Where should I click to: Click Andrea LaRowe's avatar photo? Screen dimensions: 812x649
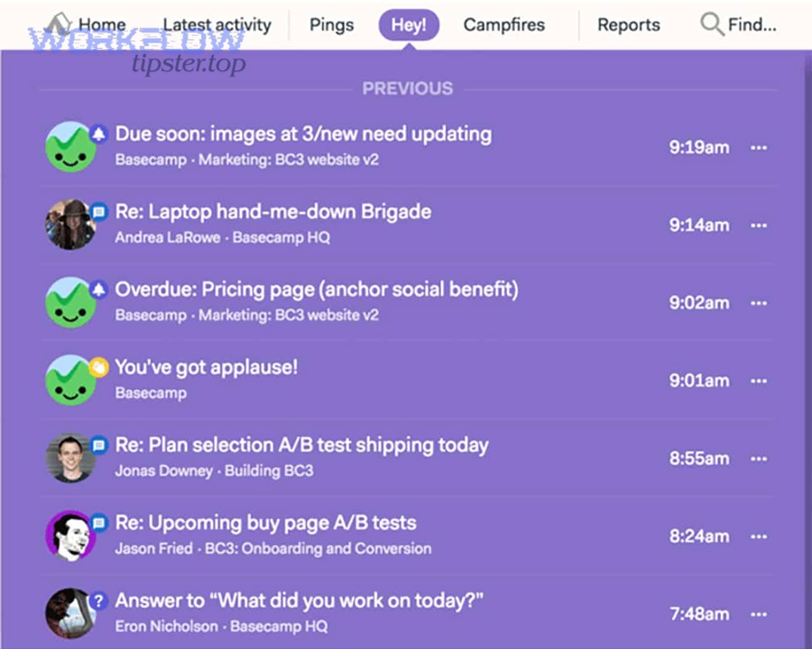71,224
